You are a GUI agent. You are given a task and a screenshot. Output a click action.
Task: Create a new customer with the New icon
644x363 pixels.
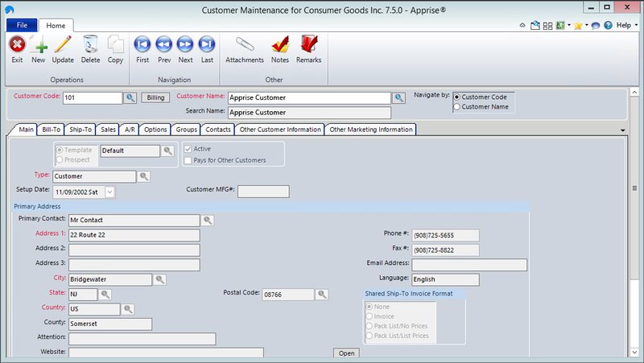click(39, 45)
